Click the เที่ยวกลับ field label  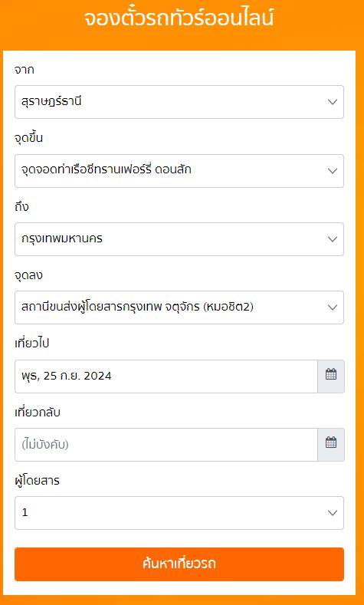[x=38, y=412]
